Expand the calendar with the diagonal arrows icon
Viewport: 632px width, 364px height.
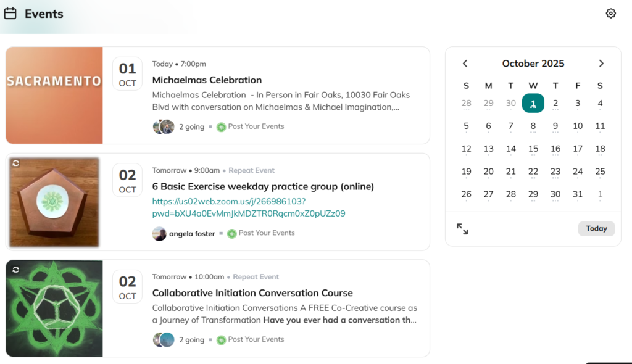tap(462, 229)
